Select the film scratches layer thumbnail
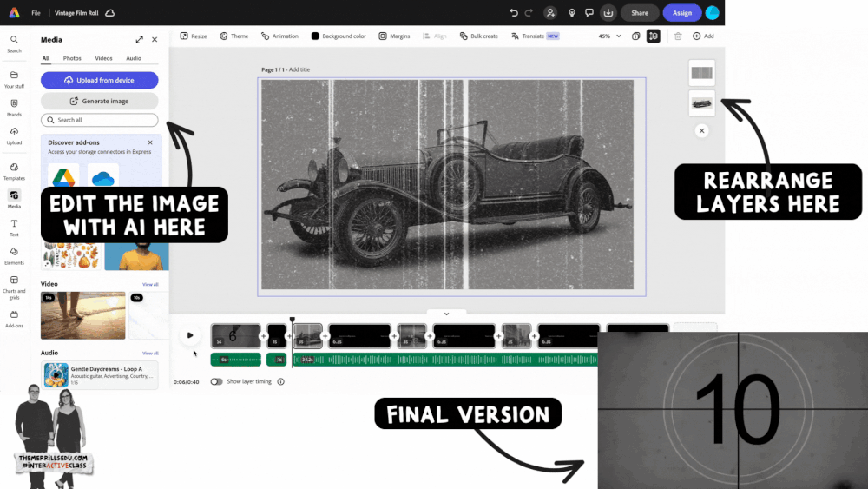 pyautogui.click(x=701, y=73)
